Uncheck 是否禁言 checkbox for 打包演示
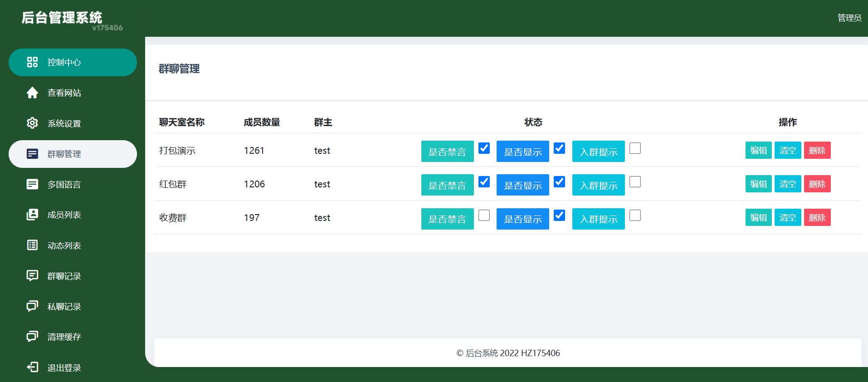The width and height of the screenshot is (868, 382). tap(484, 148)
